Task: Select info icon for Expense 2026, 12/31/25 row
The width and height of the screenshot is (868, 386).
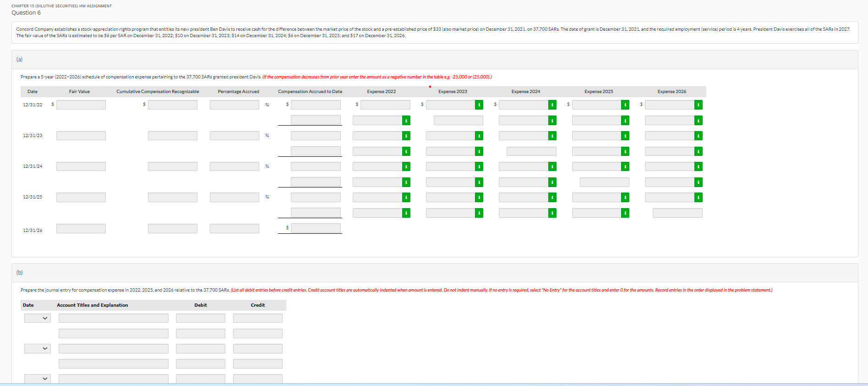Action: tap(699, 197)
